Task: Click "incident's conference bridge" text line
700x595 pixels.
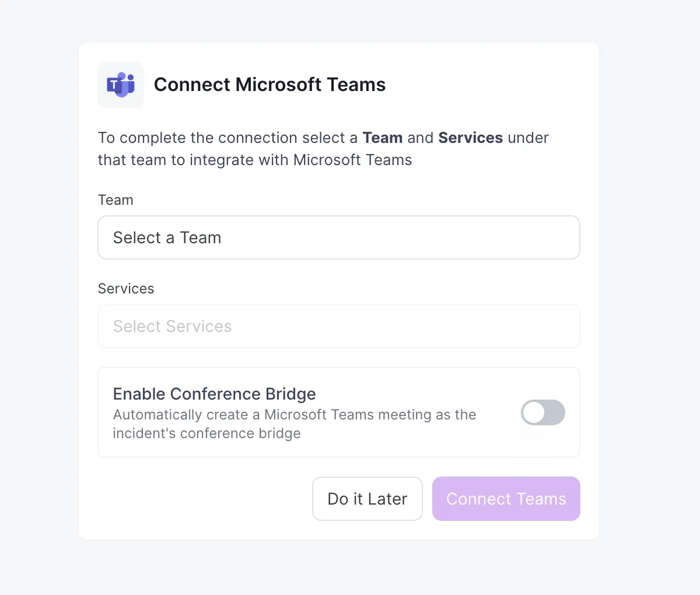Action: [207, 433]
